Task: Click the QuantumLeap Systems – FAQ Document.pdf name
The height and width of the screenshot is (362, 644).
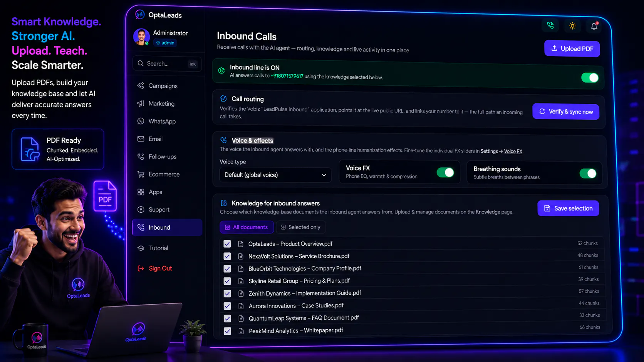Action: 304,318
